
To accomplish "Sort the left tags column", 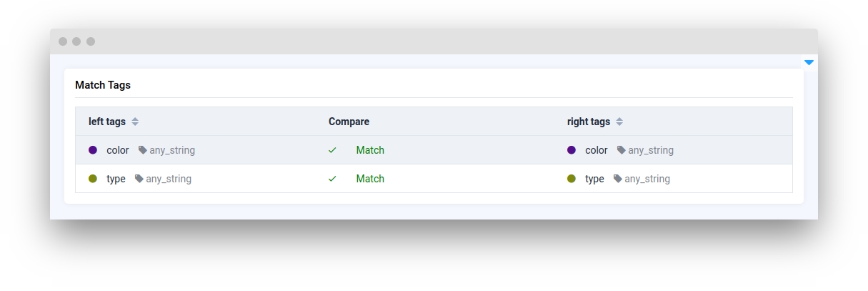I will 135,122.
